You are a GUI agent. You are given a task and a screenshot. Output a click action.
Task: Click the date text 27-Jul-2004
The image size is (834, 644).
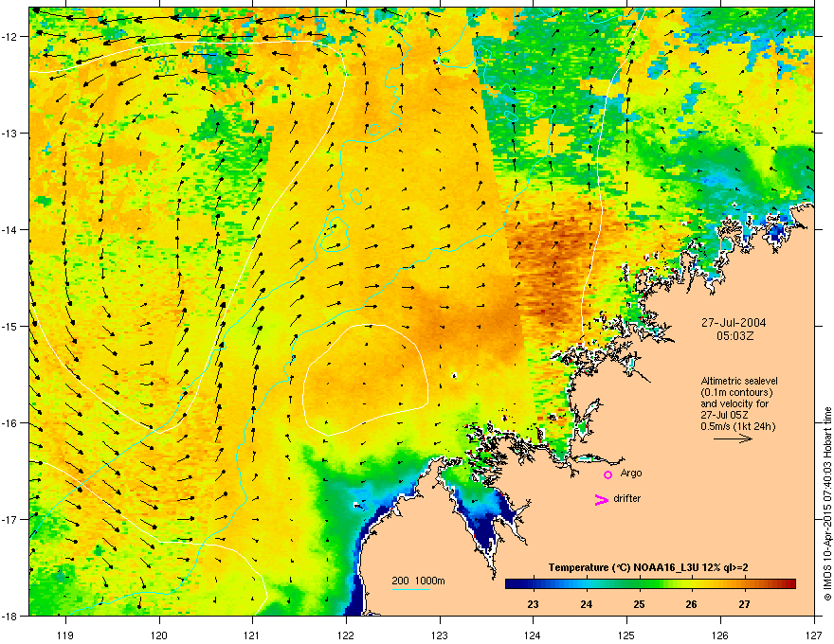[x=734, y=323]
